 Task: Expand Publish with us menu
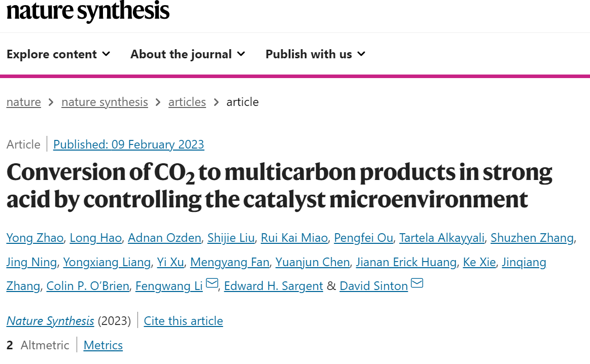316,54
